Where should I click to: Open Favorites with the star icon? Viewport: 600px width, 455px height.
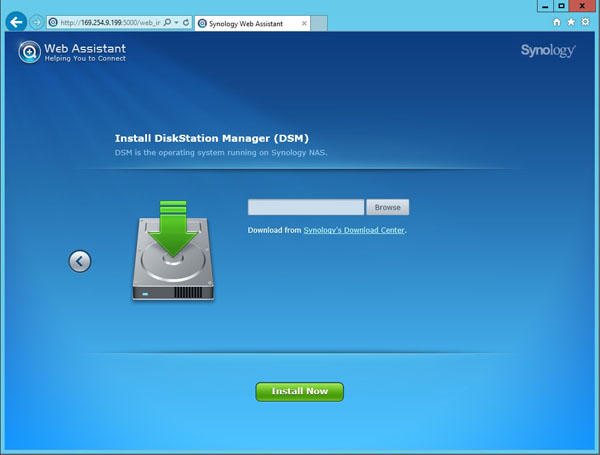(x=571, y=22)
